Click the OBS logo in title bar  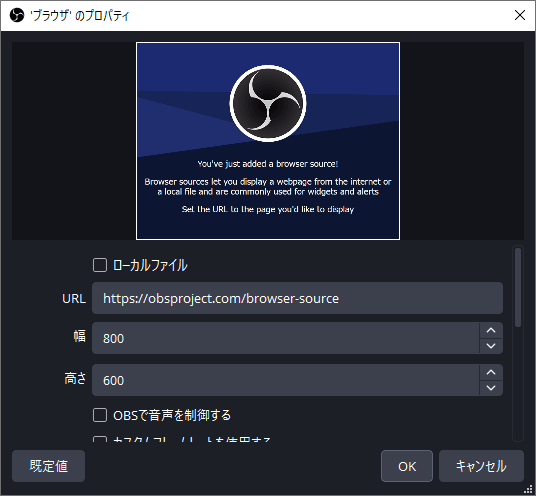pos(17,15)
